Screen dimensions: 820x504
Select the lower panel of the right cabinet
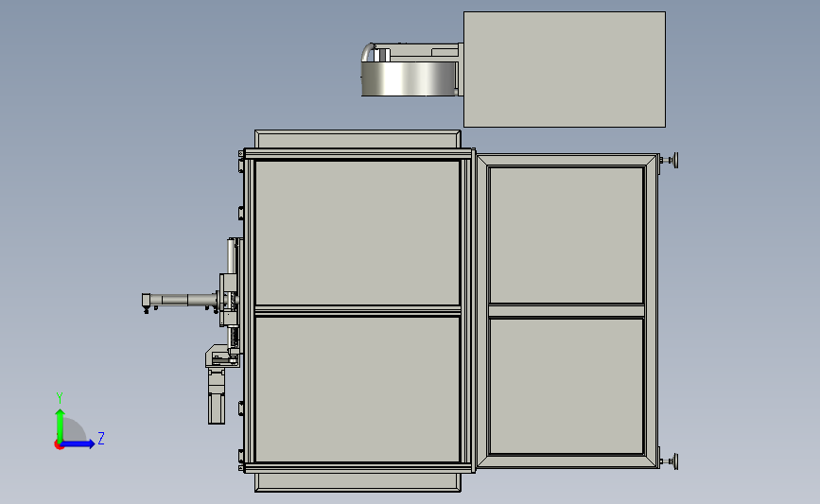point(567,386)
